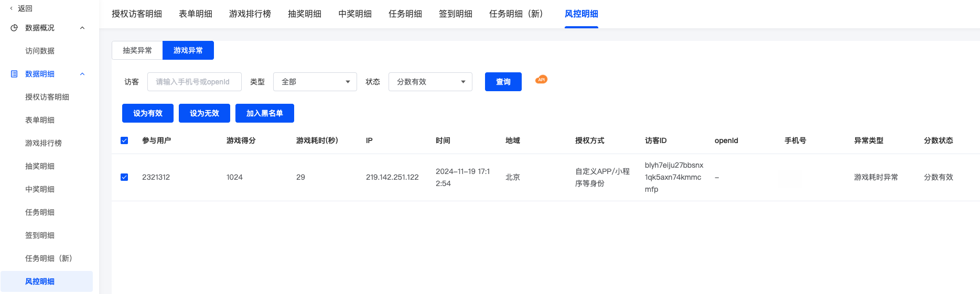This screenshot has width=980, height=294.
Task: Toggle the select-all checkbox in table header
Action: [124, 140]
